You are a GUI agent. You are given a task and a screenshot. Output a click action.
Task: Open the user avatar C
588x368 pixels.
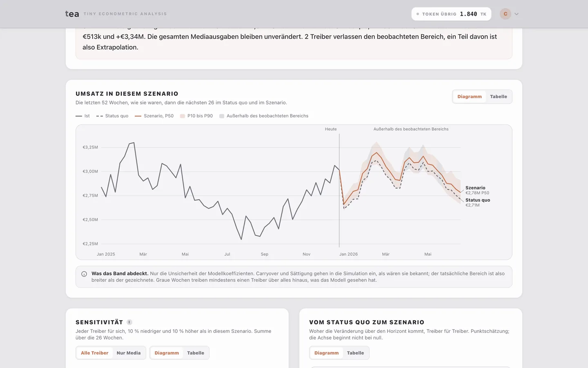pyautogui.click(x=506, y=14)
